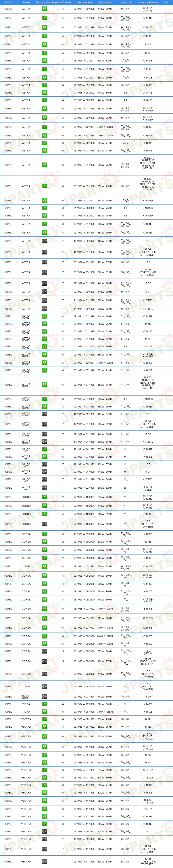Viewport: 173px width, 868px height.
Task: Click production years 07.1994 -> 08.1998
Action: [84, 711]
